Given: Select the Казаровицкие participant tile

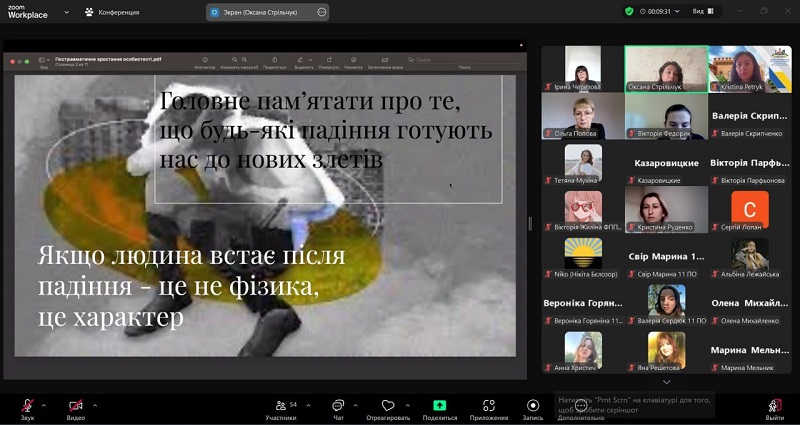Looking at the screenshot, I should [x=666, y=163].
